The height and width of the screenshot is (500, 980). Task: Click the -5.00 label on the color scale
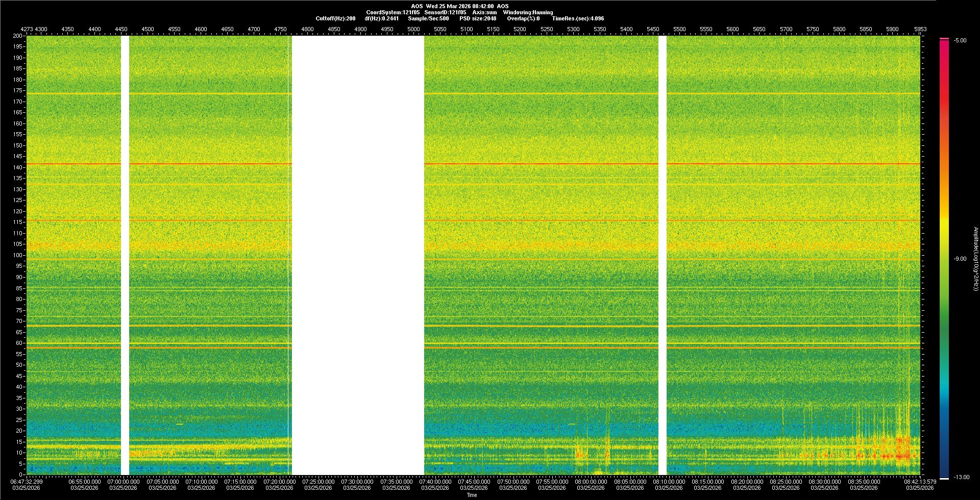(x=960, y=41)
